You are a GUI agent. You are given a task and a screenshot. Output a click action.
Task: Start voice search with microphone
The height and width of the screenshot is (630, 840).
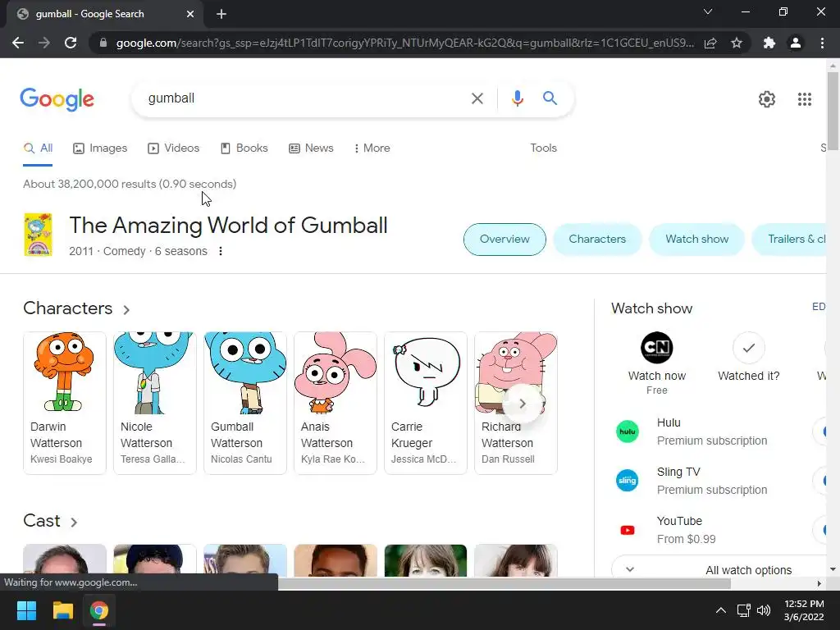coord(517,98)
